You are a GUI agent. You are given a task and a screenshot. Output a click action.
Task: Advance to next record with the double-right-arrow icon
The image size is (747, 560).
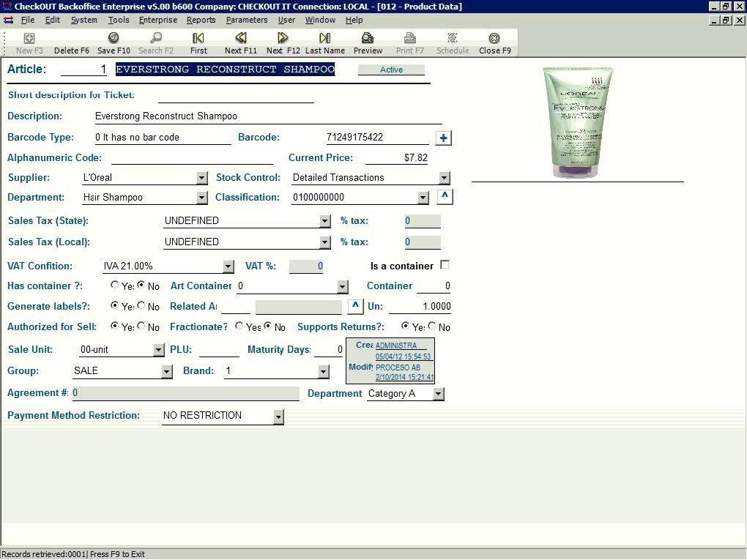pyautogui.click(x=283, y=38)
